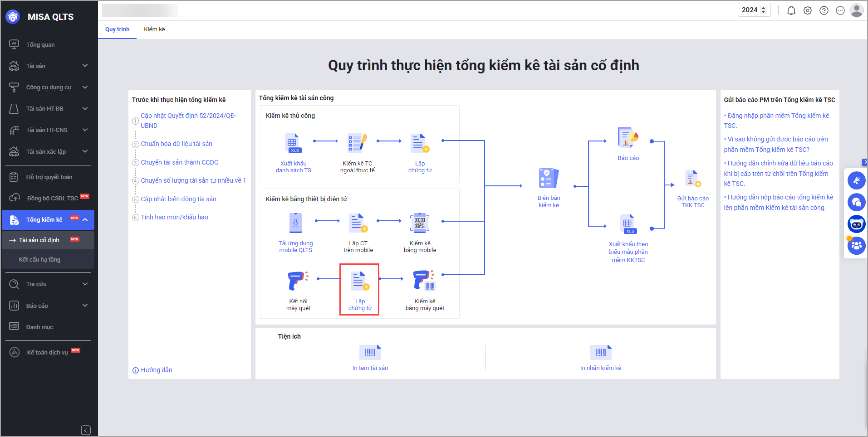This screenshot has height=437, width=868.
Task: Open notifications bell icon
Action: tap(791, 10)
